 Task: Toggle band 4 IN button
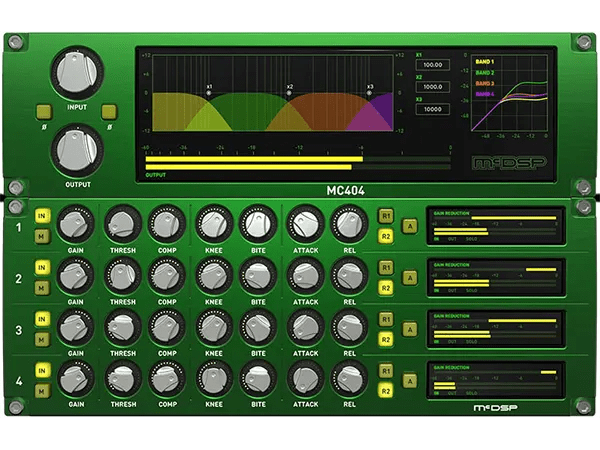coord(42,370)
